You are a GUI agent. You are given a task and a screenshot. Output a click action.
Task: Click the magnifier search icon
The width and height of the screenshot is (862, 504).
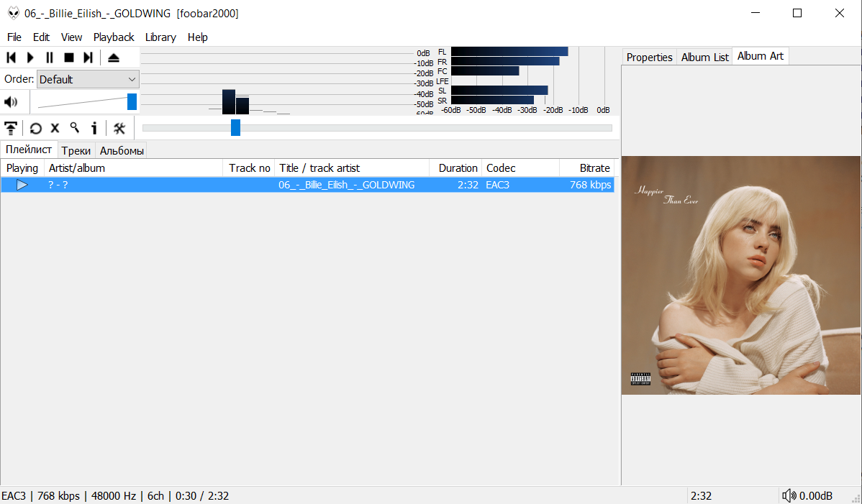[75, 128]
